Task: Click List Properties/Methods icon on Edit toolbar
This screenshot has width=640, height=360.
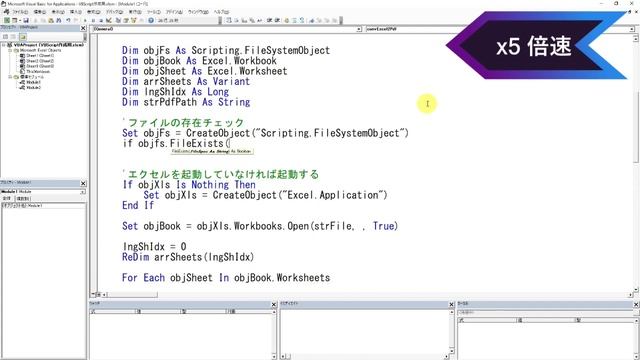Action: tap(228, 20)
